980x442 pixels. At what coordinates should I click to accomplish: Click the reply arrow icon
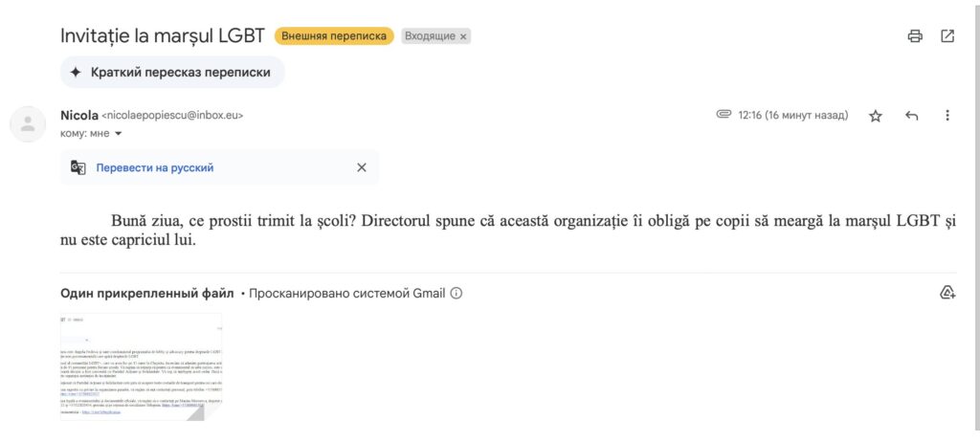click(912, 116)
